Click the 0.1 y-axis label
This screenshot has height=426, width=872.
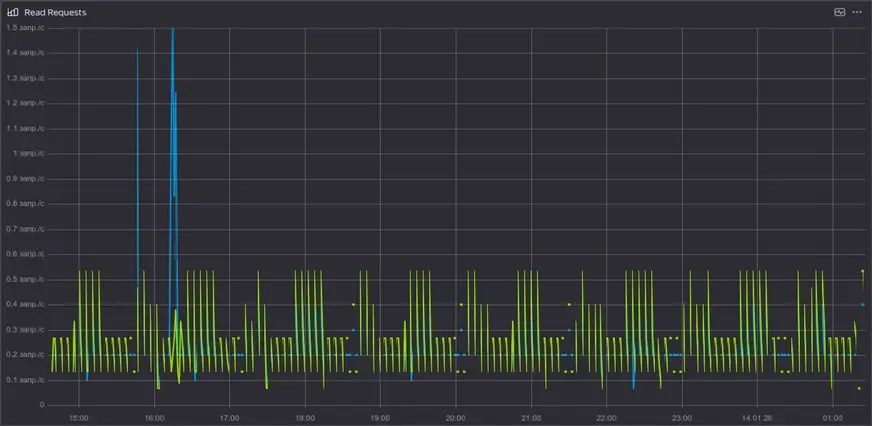pos(26,380)
